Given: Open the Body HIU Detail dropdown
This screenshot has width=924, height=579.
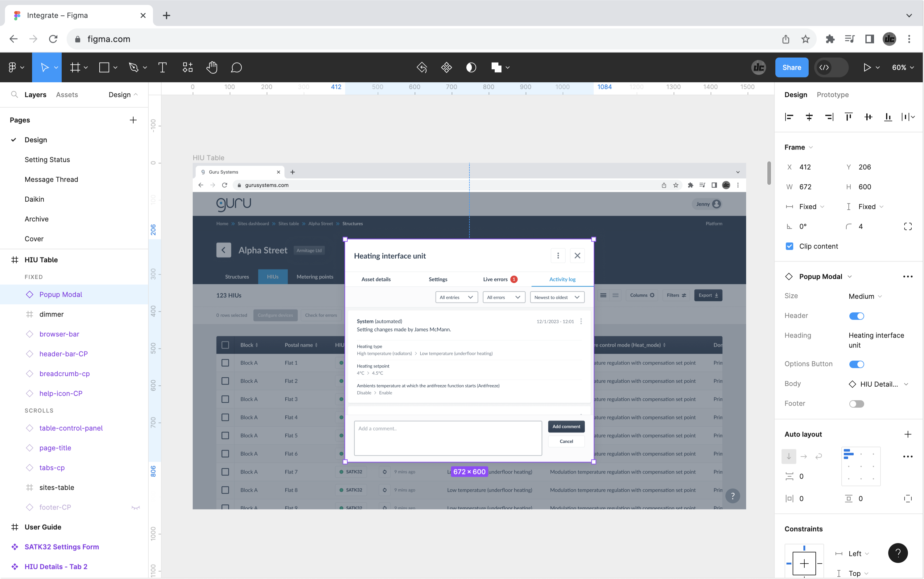Looking at the screenshot, I should 878,384.
